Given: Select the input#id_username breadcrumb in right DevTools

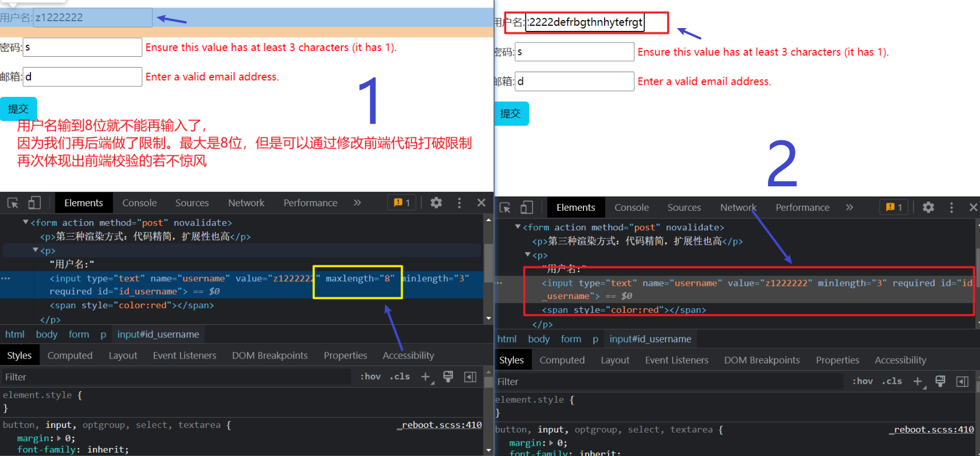Looking at the screenshot, I should pos(650,339).
